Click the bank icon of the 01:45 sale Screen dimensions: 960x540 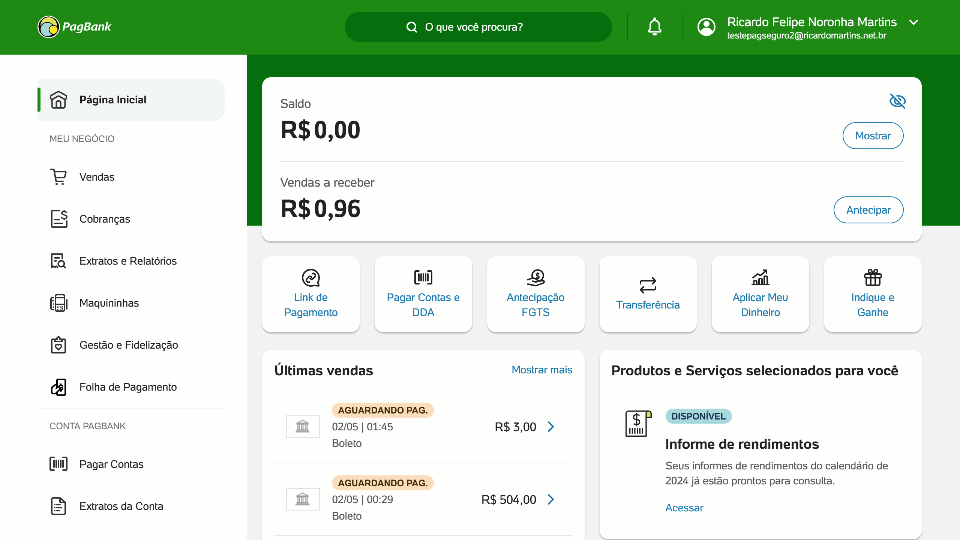pyautogui.click(x=302, y=426)
